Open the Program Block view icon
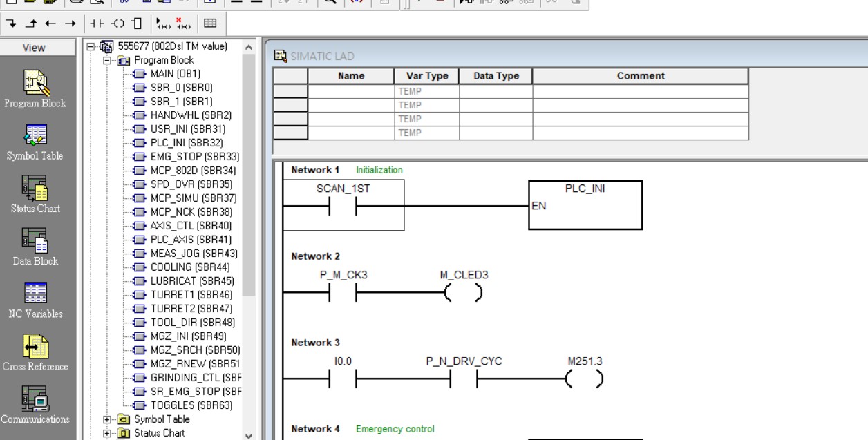Screen dimensions: 868x440 [x=35, y=84]
